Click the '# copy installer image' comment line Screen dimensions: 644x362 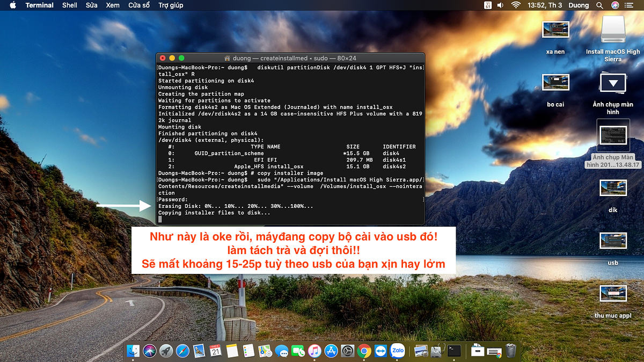point(287,173)
